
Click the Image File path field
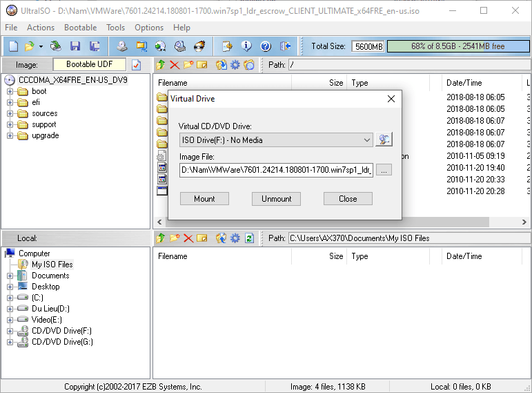point(276,170)
